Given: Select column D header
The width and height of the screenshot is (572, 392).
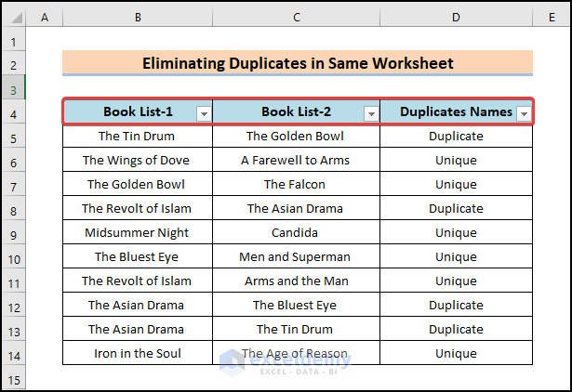Looking at the screenshot, I should (456, 18).
